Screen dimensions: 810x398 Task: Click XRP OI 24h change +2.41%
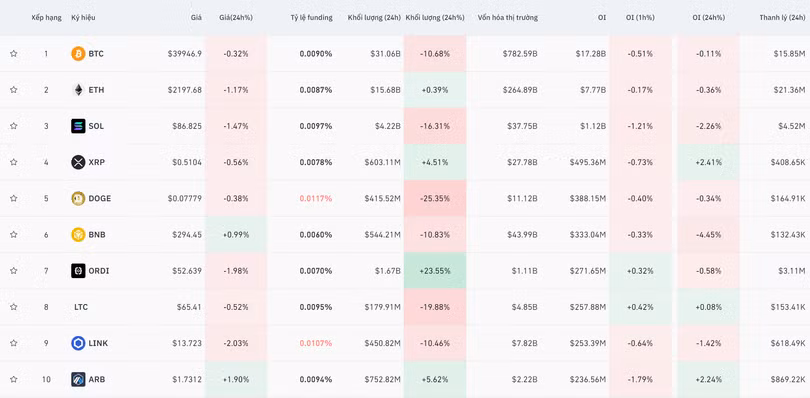point(708,162)
